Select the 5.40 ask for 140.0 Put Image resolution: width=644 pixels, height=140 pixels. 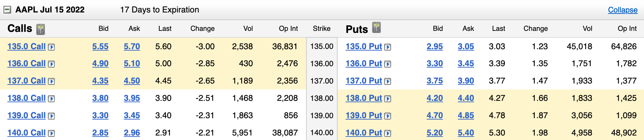tap(466, 133)
